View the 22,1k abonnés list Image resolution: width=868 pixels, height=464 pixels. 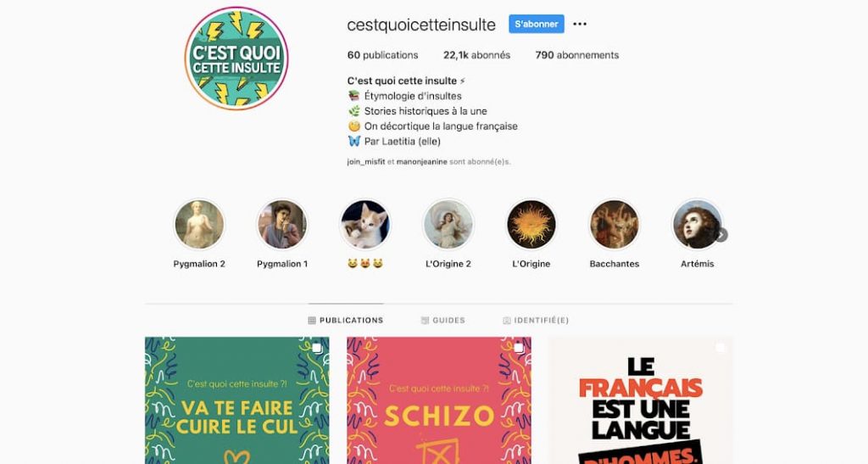[476, 55]
